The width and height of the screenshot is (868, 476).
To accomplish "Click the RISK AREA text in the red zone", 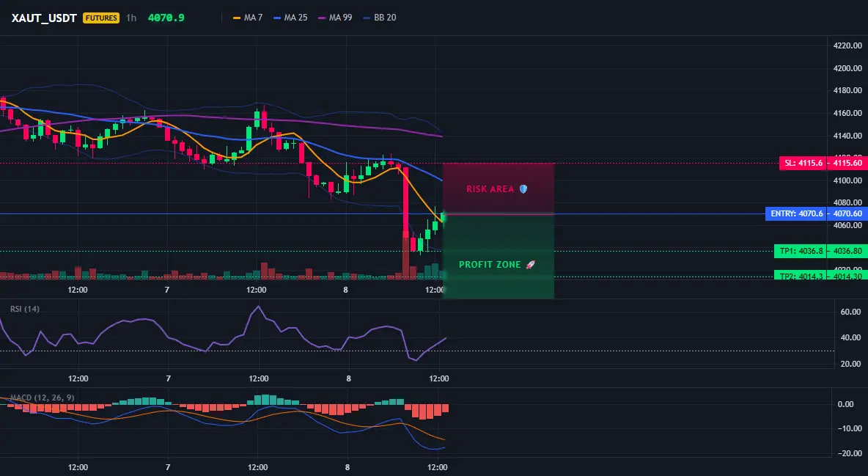I will [x=490, y=189].
